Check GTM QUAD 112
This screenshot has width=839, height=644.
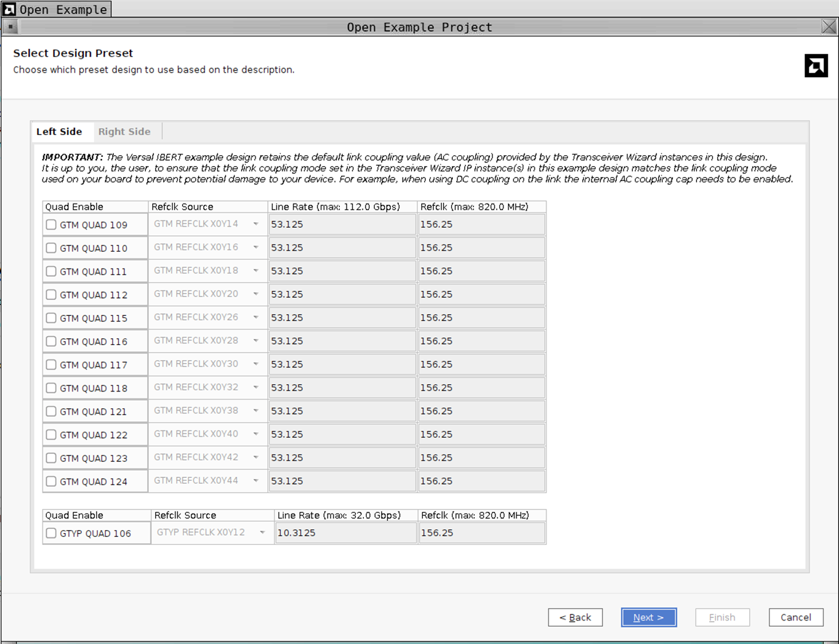[51, 295]
